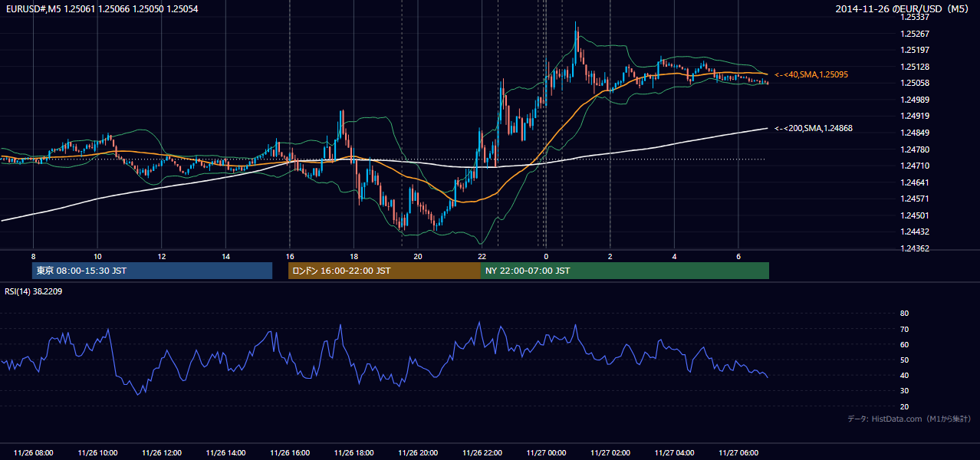Click price axis label 1.24780

[x=915, y=149]
